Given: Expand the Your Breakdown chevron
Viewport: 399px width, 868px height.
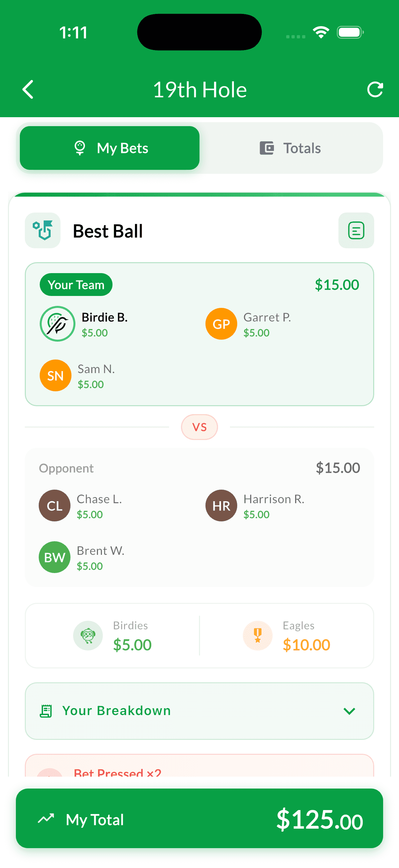Looking at the screenshot, I should click(x=349, y=711).
